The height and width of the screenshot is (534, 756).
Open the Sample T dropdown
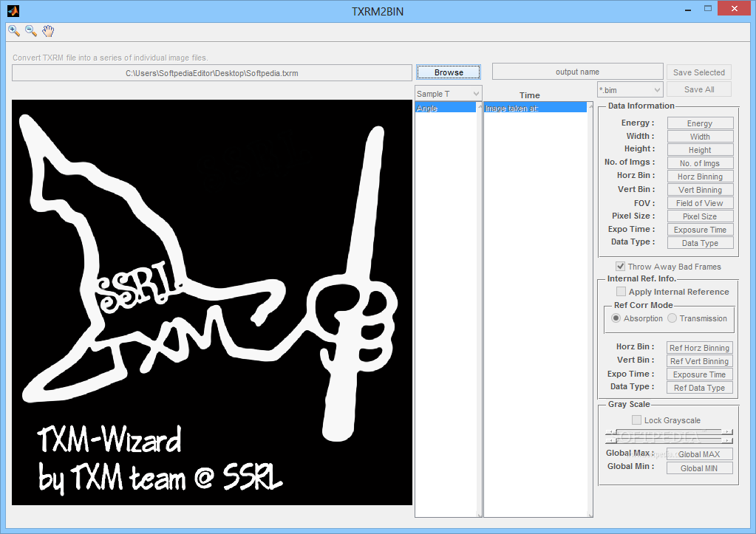pyautogui.click(x=448, y=94)
